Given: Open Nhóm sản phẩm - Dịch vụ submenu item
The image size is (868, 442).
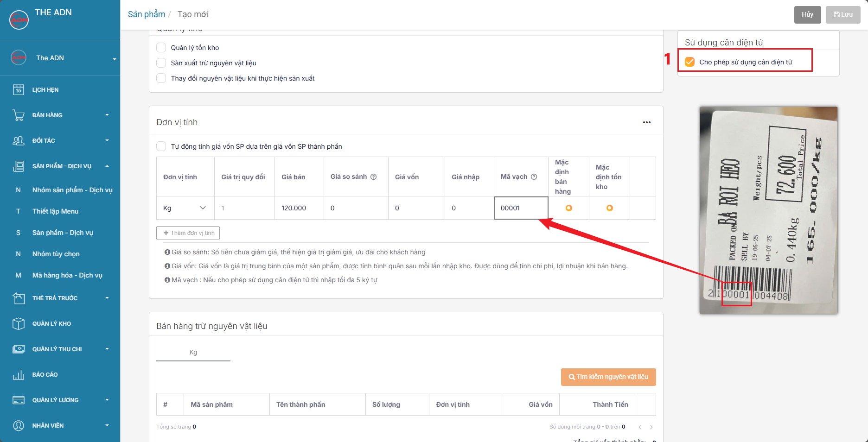Looking at the screenshot, I should point(72,190).
